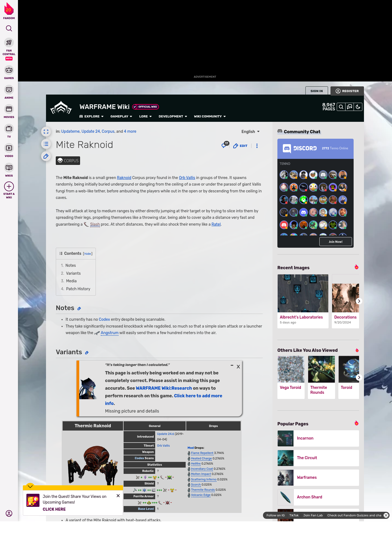Open the Archon Shard popular page

(318, 497)
